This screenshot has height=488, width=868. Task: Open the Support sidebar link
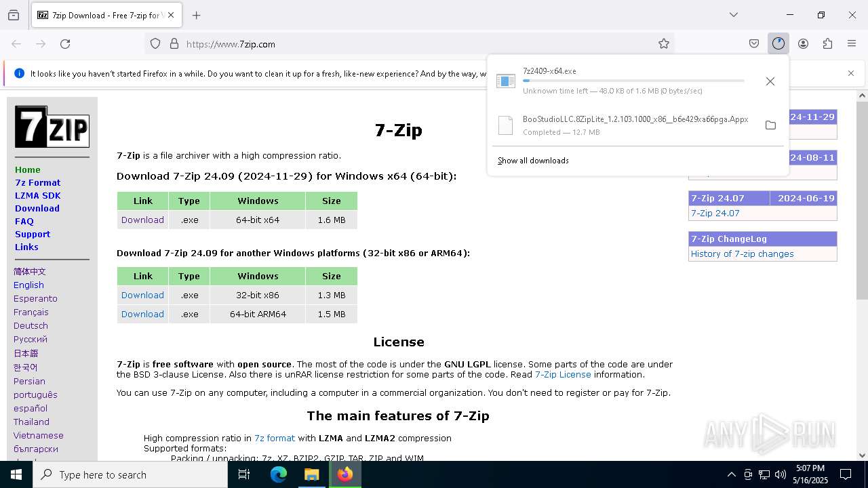[33, 234]
